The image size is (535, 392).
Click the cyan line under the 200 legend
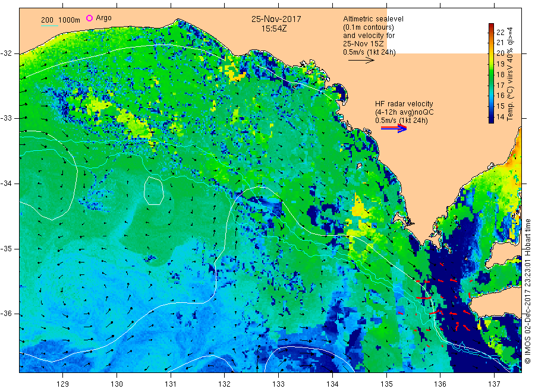coord(49,26)
